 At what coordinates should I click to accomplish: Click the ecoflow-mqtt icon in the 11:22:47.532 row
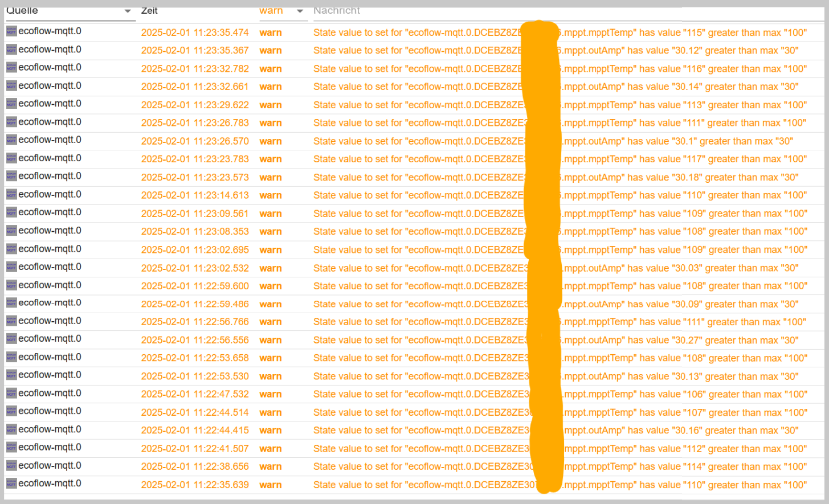[x=11, y=394]
